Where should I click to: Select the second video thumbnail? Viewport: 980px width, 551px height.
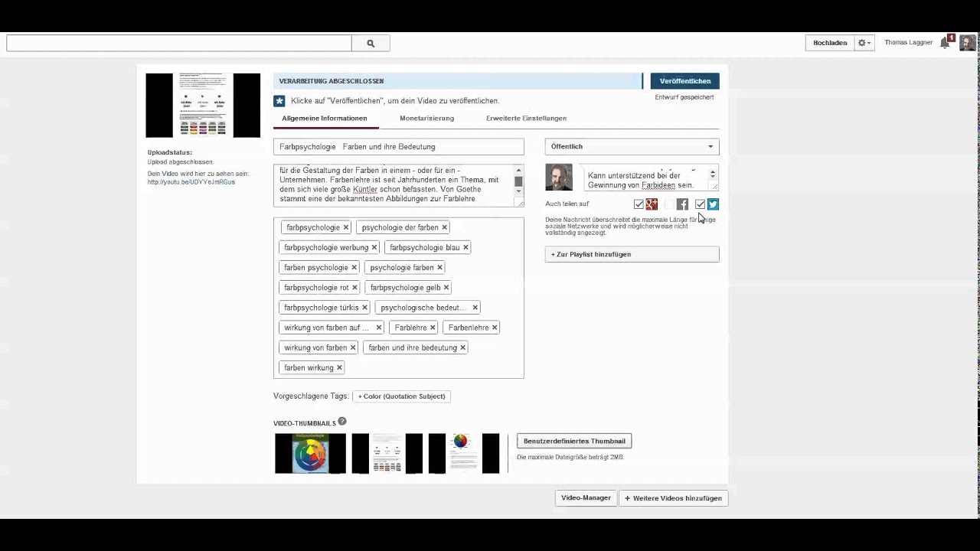[x=387, y=453]
